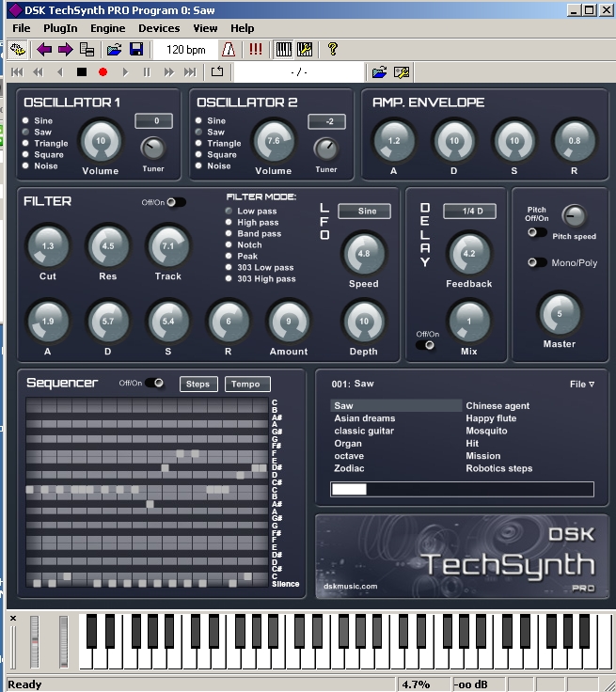
Task: Click the load bank folder icon in top toolbar
Action: 114,50
